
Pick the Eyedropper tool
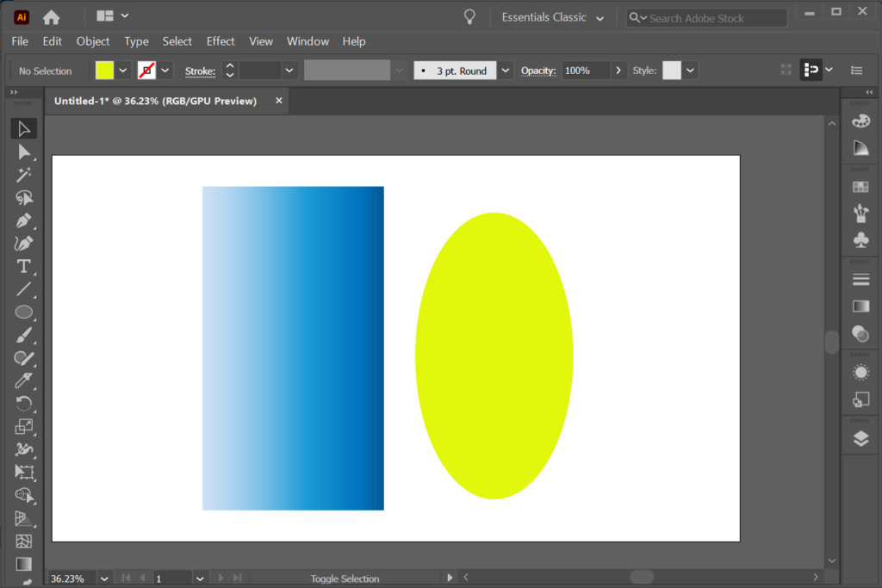pyautogui.click(x=23, y=379)
